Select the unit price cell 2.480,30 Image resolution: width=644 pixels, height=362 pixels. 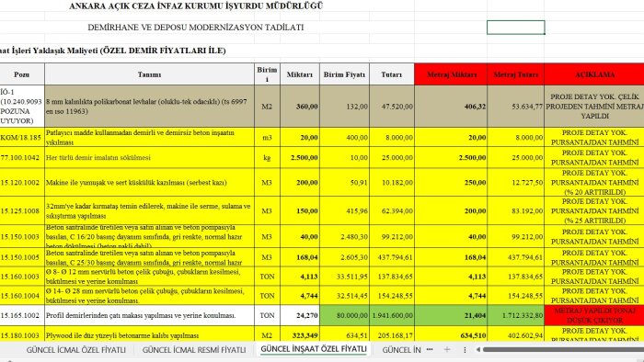(344, 236)
